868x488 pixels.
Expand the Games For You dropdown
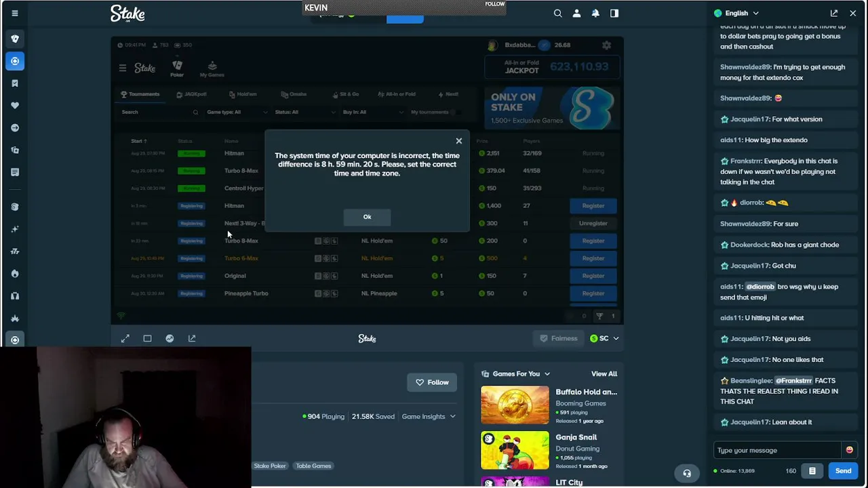[x=515, y=374]
